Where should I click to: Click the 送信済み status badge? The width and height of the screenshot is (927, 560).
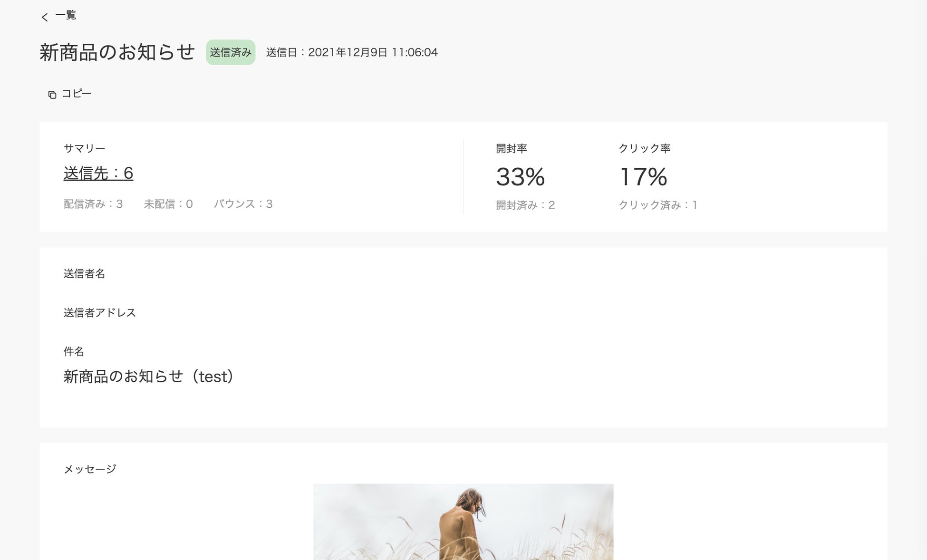coord(231,52)
